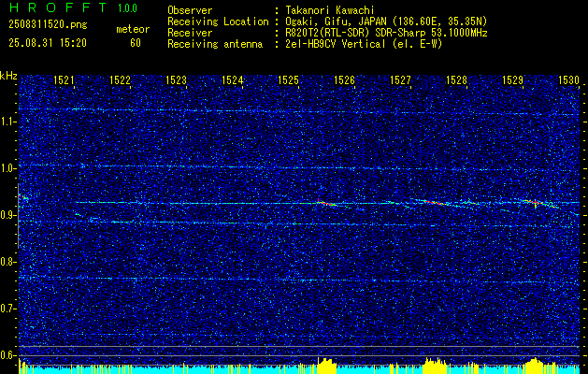Click the date stamp 25.08.31 15:20
Image resolution: width=588 pixels, height=374 pixels.
point(48,43)
